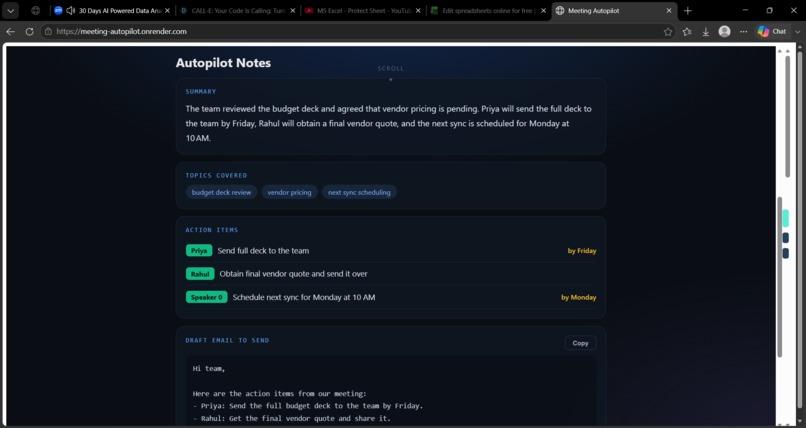Open Copilot Chat button

tap(772, 32)
